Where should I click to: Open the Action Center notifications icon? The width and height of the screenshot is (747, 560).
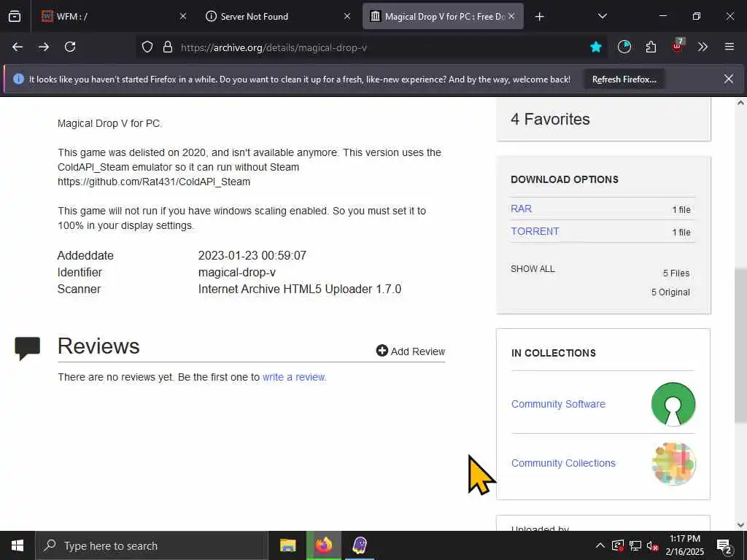(x=724, y=545)
